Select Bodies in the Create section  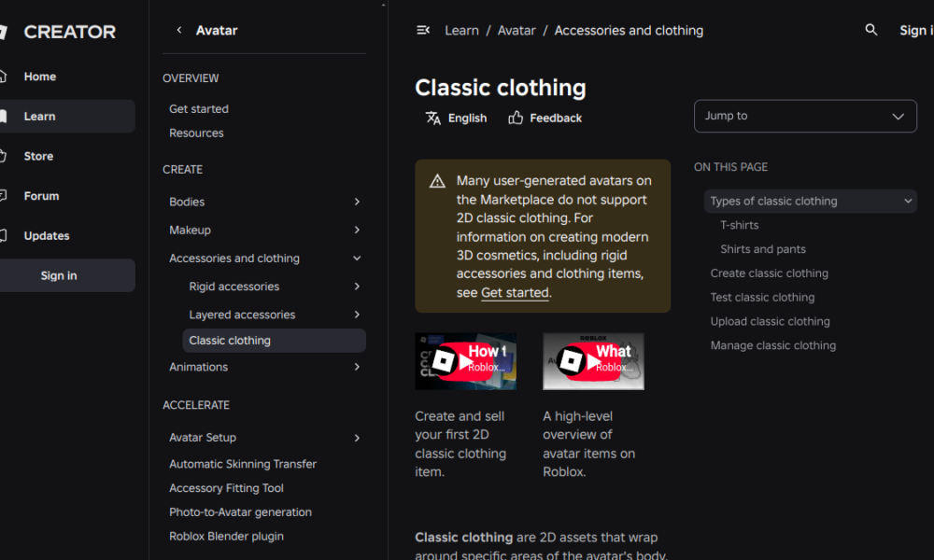pyautogui.click(x=187, y=202)
